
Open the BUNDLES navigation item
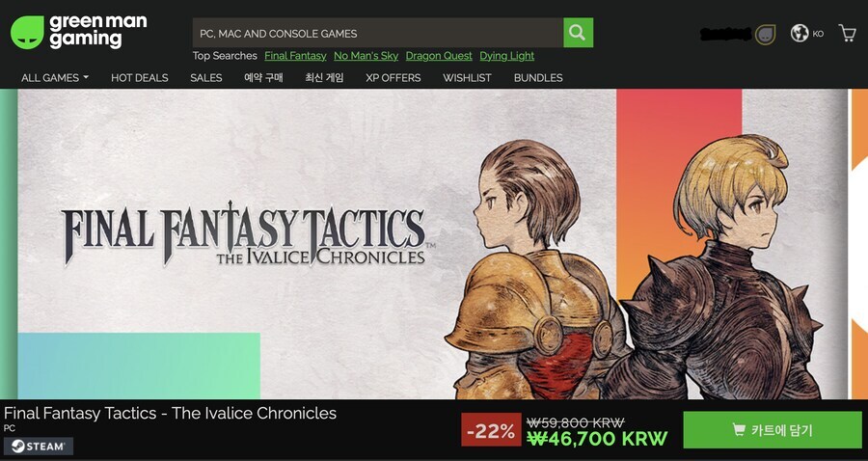tap(538, 78)
